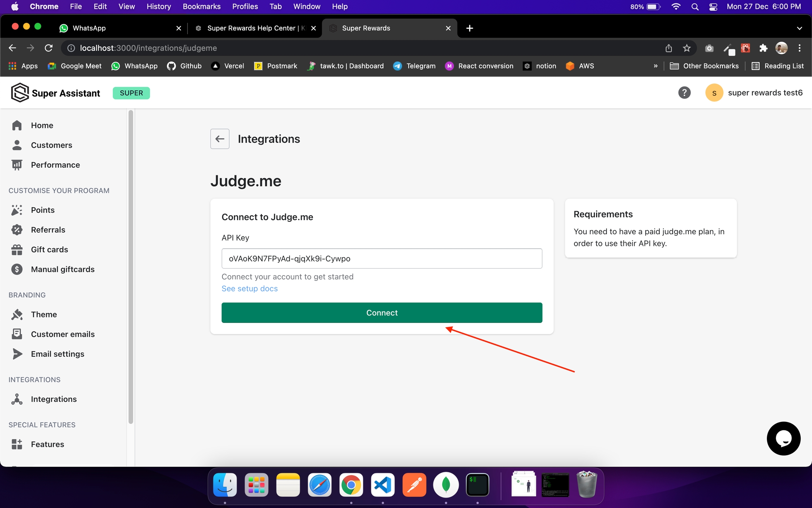Select Email settings in sidebar
Image resolution: width=812 pixels, height=508 pixels.
coord(57,354)
